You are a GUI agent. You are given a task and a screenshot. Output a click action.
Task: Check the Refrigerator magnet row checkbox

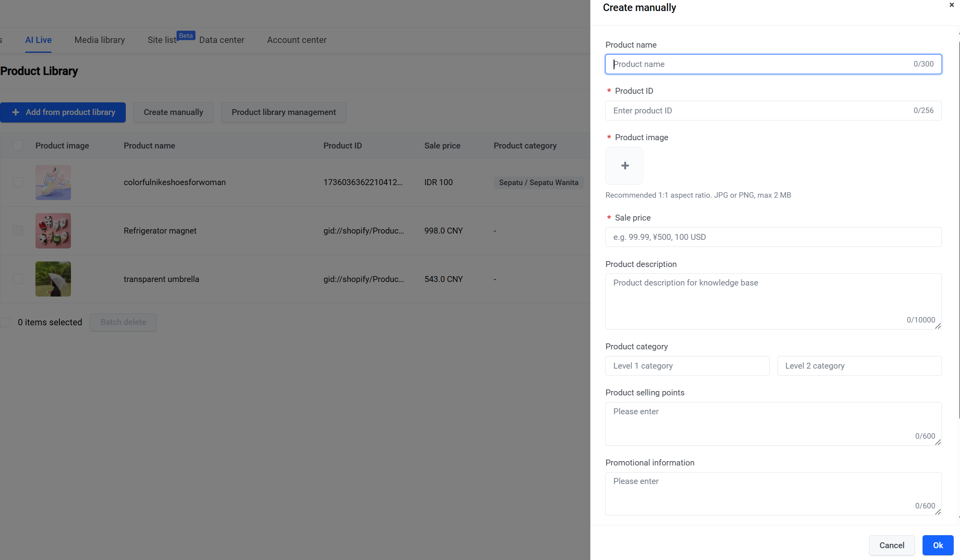click(x=18, y=231)
